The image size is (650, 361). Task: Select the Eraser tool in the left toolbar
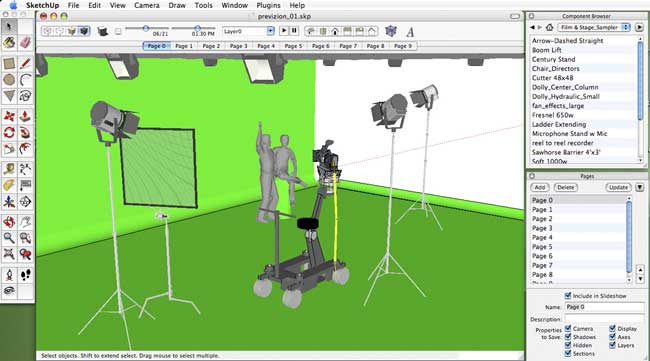pyautogui.click(x=25, y=42)
